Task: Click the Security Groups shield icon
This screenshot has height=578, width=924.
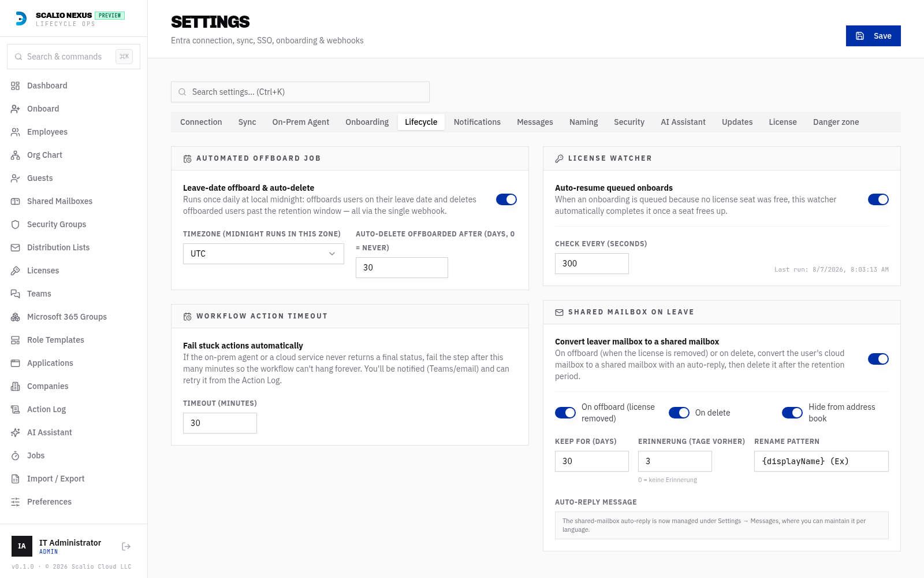Action: pos(16,224)
